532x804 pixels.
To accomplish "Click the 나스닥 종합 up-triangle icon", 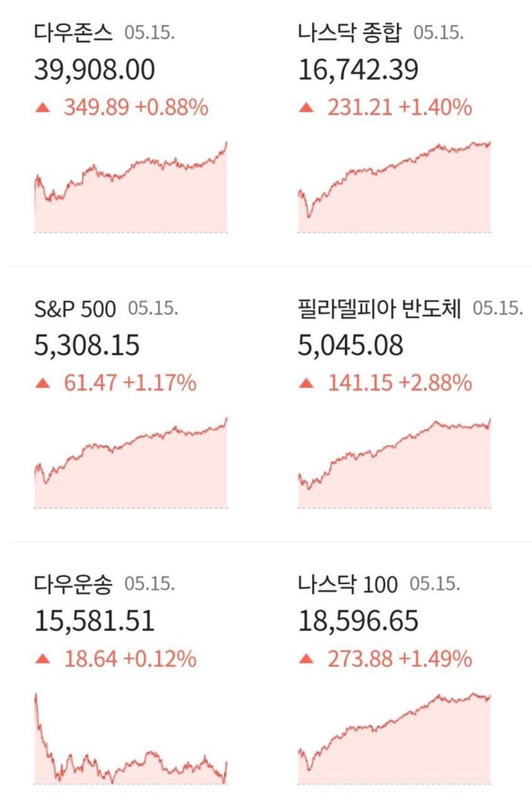I will (307, 108).
